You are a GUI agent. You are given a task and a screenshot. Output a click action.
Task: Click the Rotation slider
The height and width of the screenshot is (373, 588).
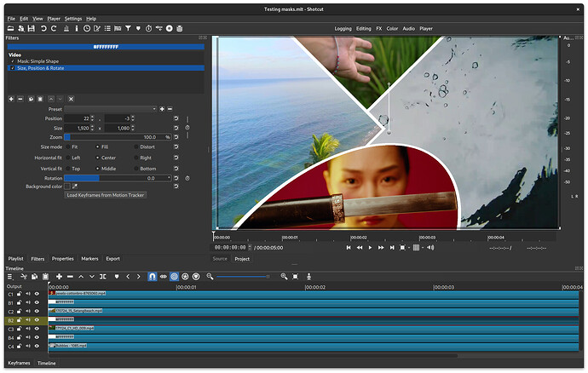118,178
